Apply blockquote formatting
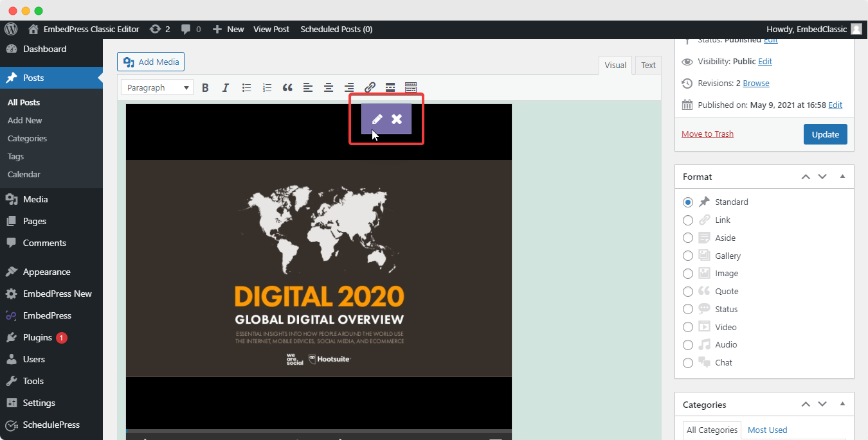 [287, 87]
